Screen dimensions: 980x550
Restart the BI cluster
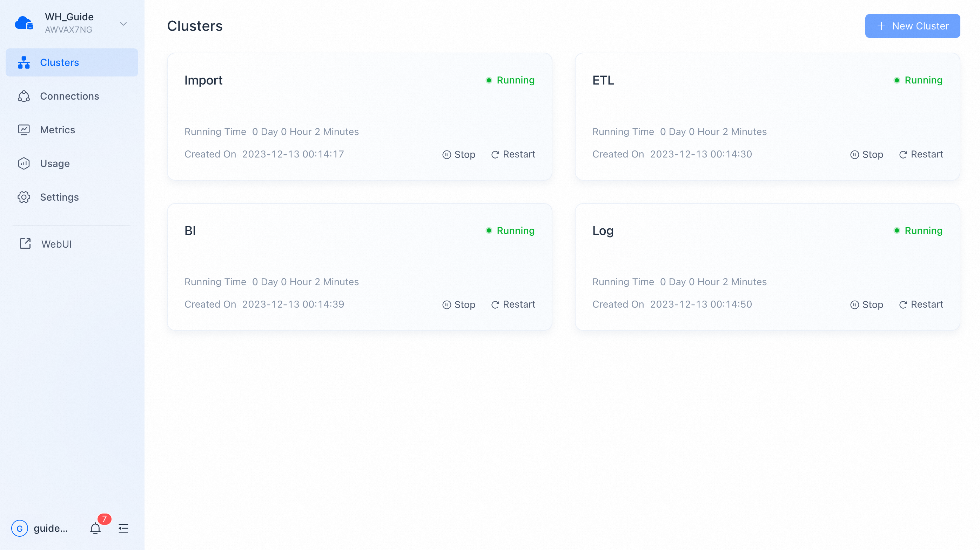pos(513,304)
